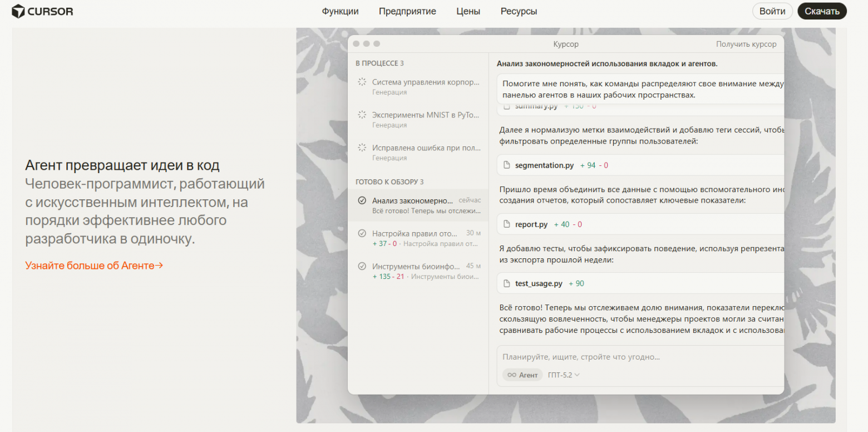
Task: Click spinner icon beside "Система управления корпор…"
Action: pyautogui.click(x=362, y=82)
